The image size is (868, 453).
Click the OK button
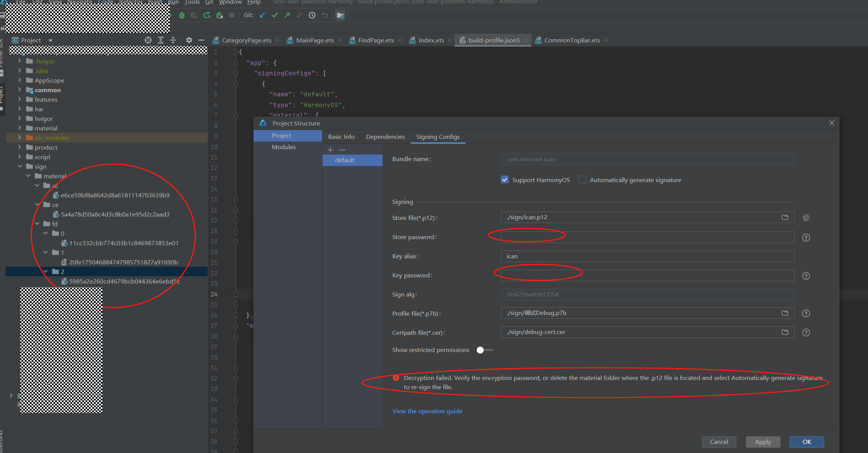[806, 442]
